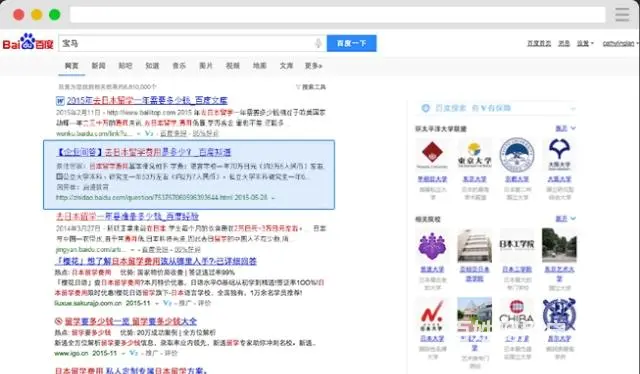This screenshot has height=374, width=640.
Task: Open the CHIBA university logo thumbnail
Action: [x=517, y=315]
